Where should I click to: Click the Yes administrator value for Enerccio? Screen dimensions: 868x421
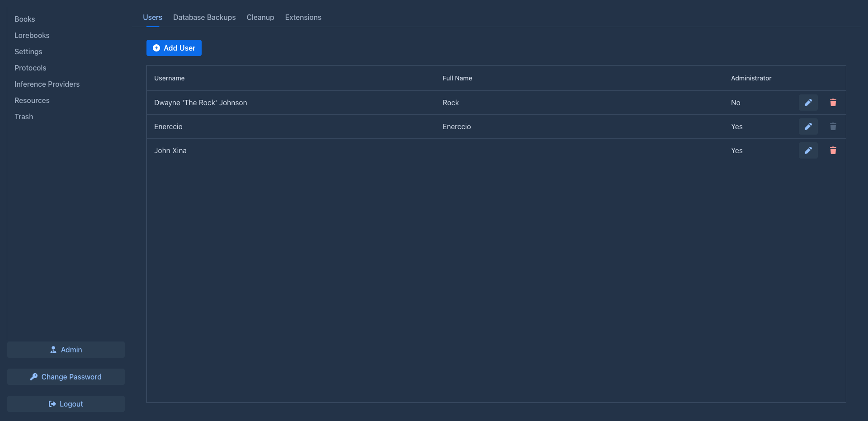point(736,126)
